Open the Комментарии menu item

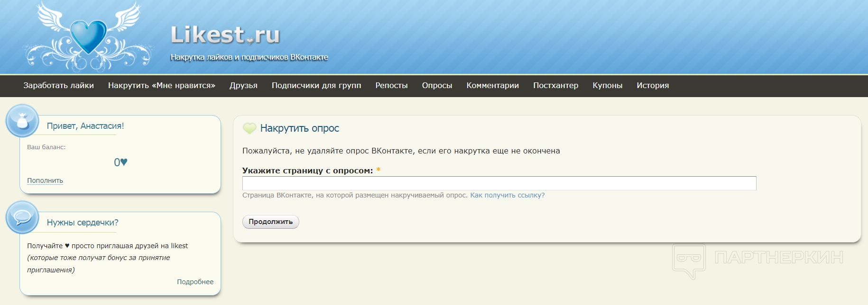point(493,86)
